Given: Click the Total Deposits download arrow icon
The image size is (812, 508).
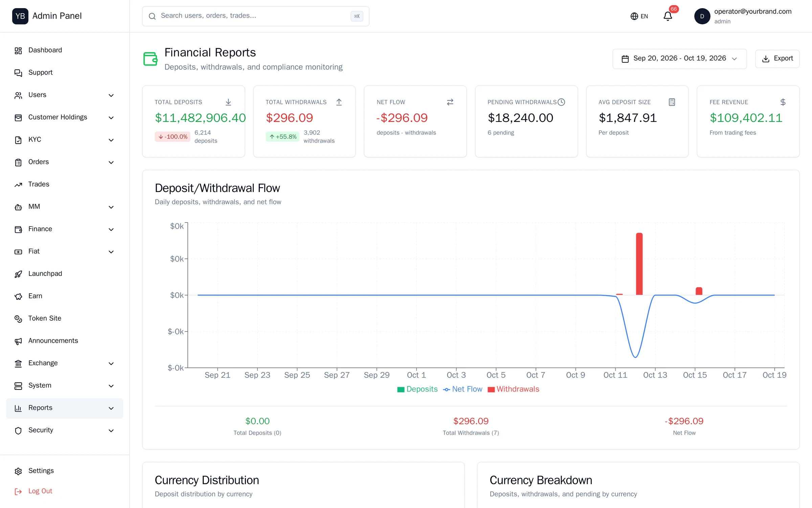Looking at the screenshot, I should 228,102.
